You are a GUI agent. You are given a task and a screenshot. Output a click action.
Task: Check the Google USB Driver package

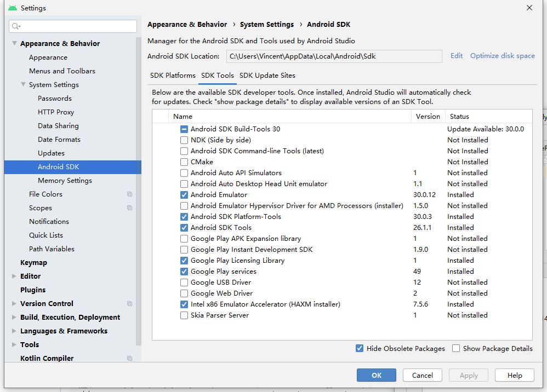click(184, 283)
